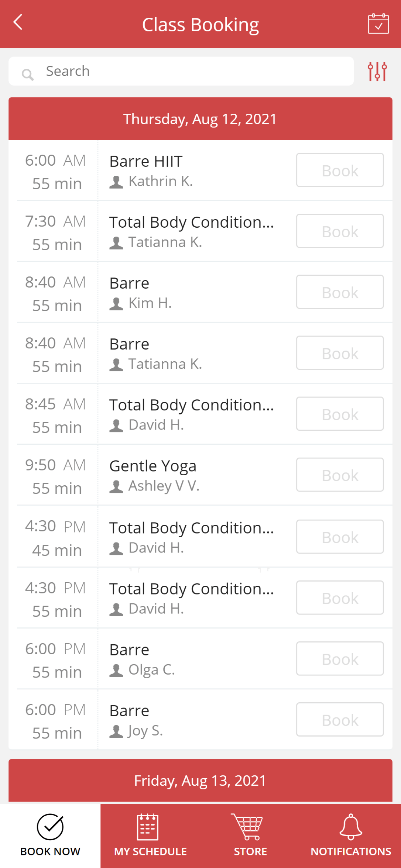Book the 6:00 PM Barre with Olga C.

pyautogui.click(x=340, y=659)
